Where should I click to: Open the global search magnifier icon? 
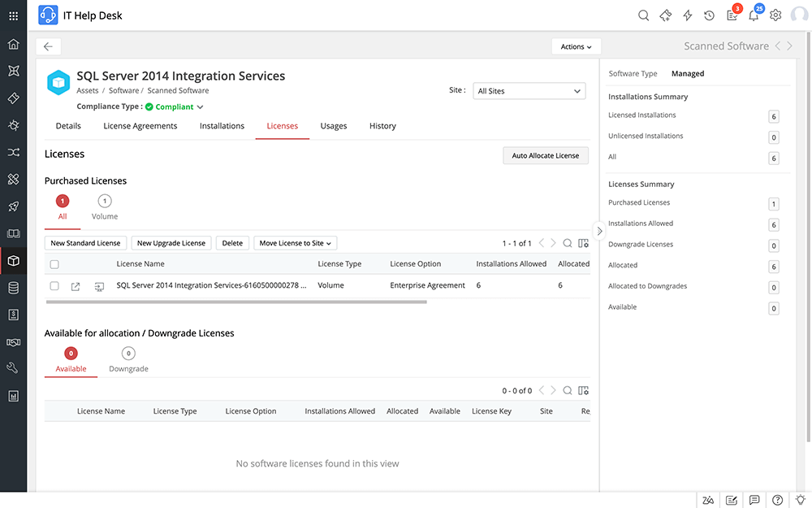[x=644, y=15]
